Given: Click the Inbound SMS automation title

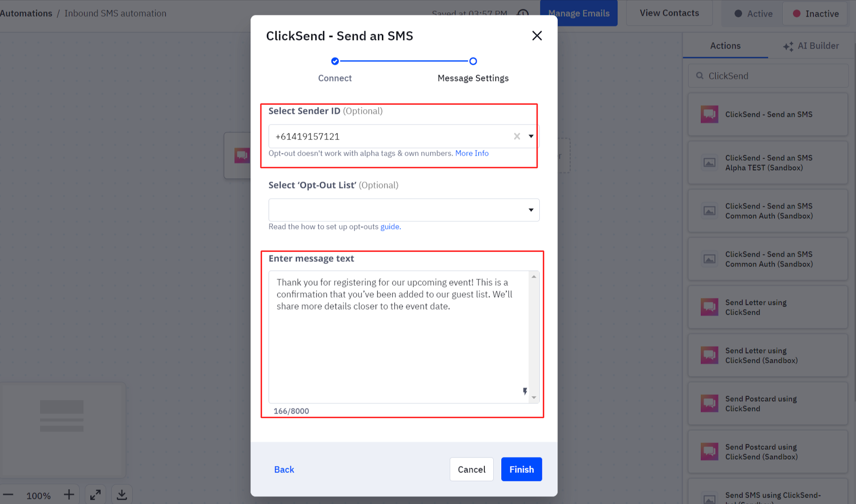Looking at the screenshot, I should coord(116,13).
